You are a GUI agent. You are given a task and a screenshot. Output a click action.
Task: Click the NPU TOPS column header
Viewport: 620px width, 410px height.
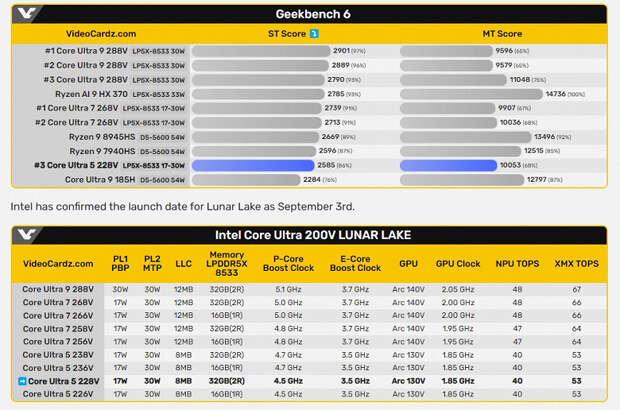click(517, 264)
